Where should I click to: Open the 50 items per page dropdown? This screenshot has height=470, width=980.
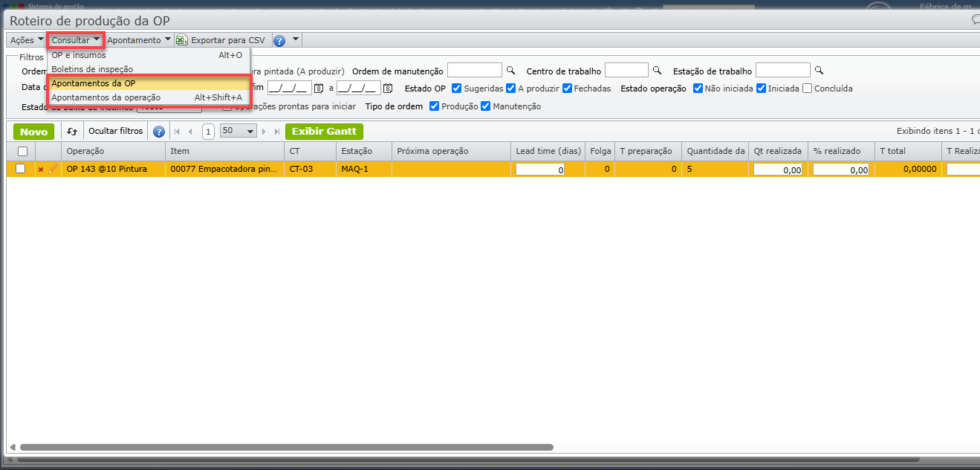coord(238,131)
